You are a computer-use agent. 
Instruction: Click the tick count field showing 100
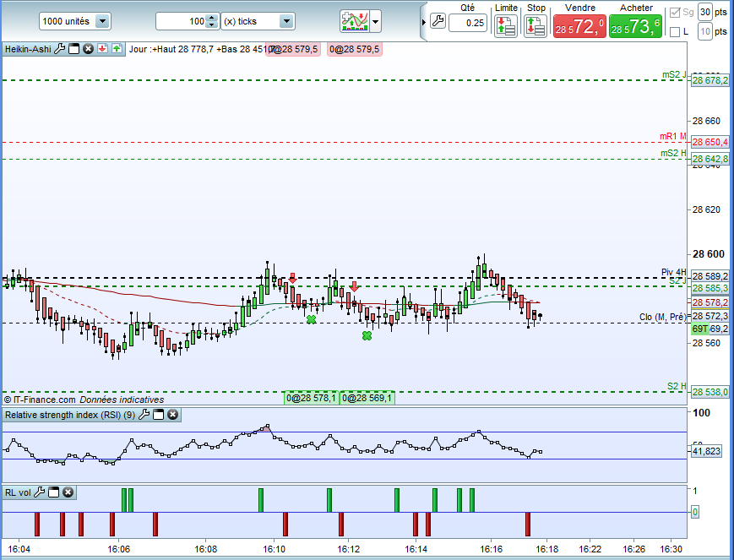182,21
